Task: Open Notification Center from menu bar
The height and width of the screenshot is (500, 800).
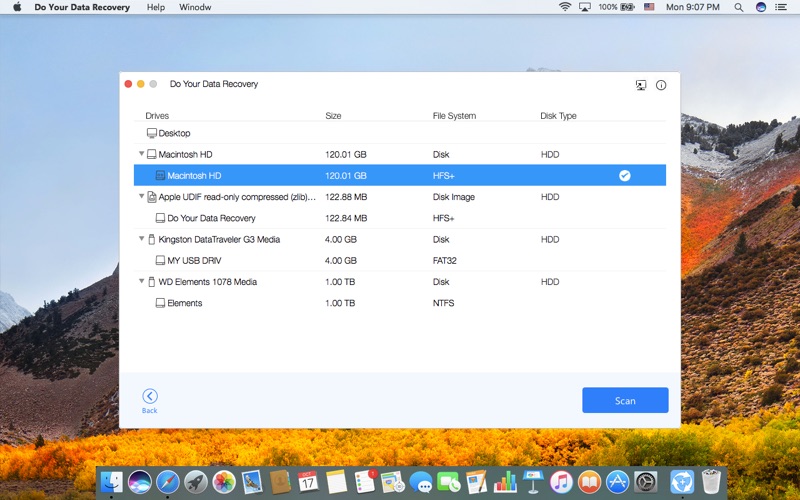Action: pos(781,7)
